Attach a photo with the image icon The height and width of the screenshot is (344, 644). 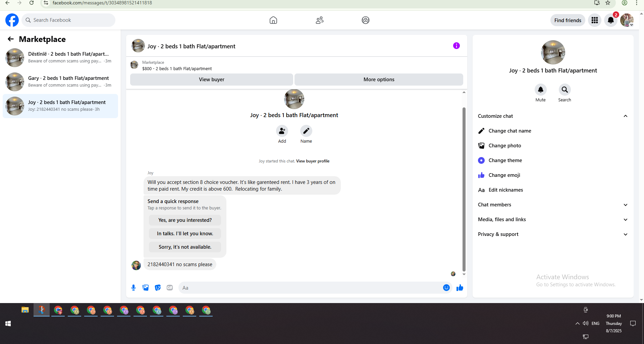(146, 288)
